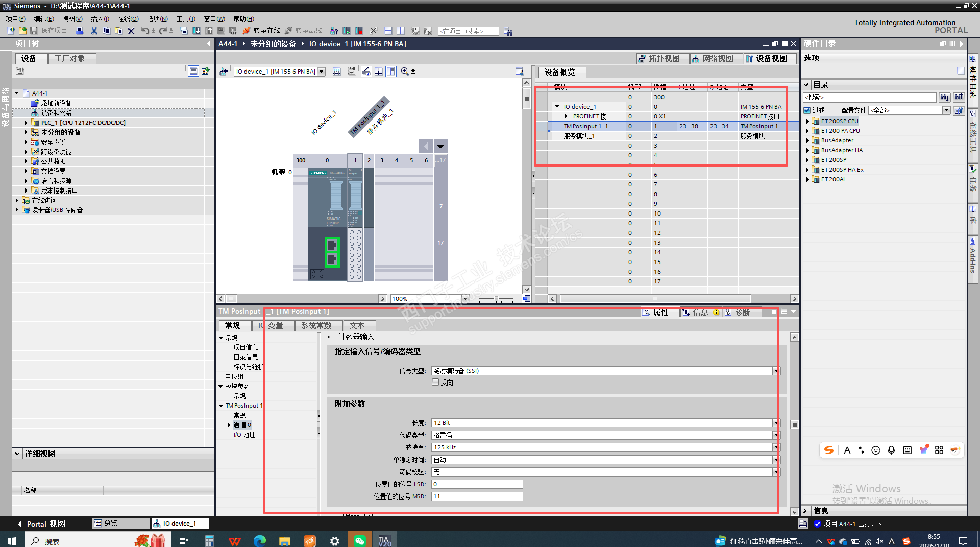
Task: Click the zoom slider in device view
Action: [496, 299]
